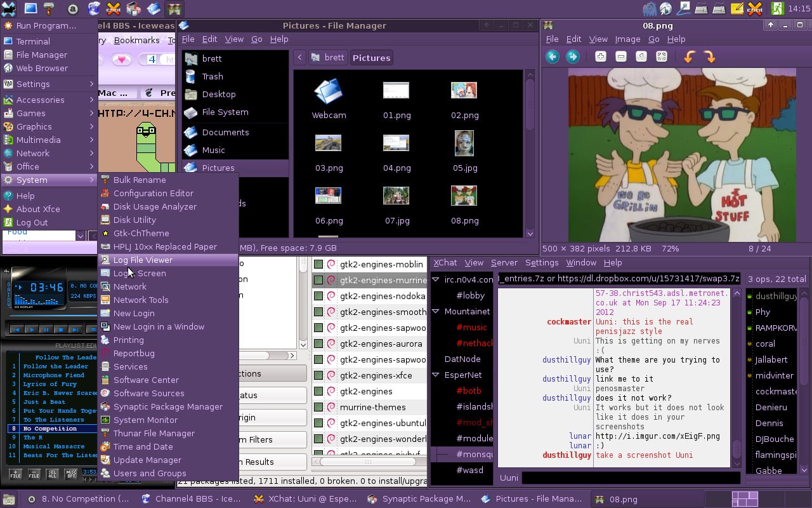Viewport: 812px width, 508px height.
Task: Click the rotate left arrow in image viewer
Action: [688, 57]
